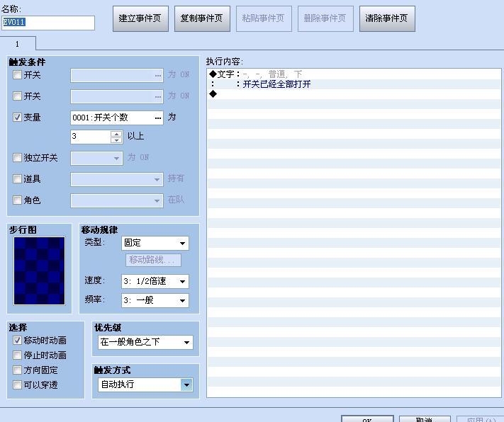Screen dimensions: 504x422
Task: Click the 移动路线... button
Action: click(153, 260)
